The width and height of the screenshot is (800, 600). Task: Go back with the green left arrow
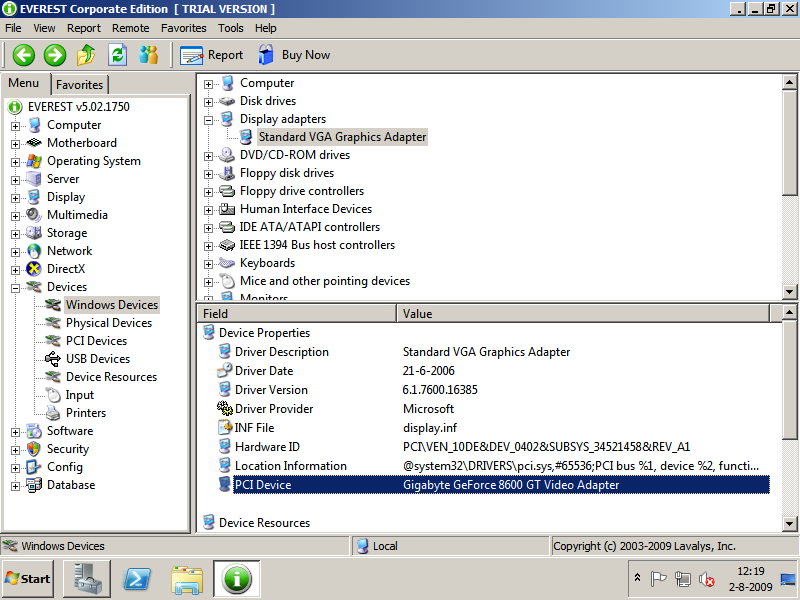[x=23, y=55]
